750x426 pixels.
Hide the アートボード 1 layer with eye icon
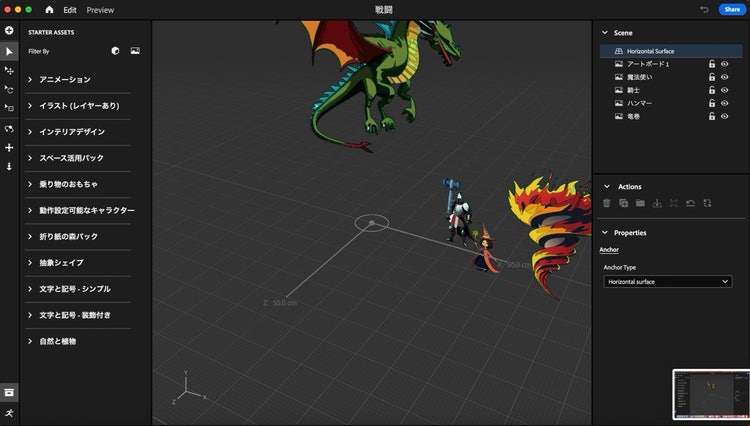[x=725, y=64]
